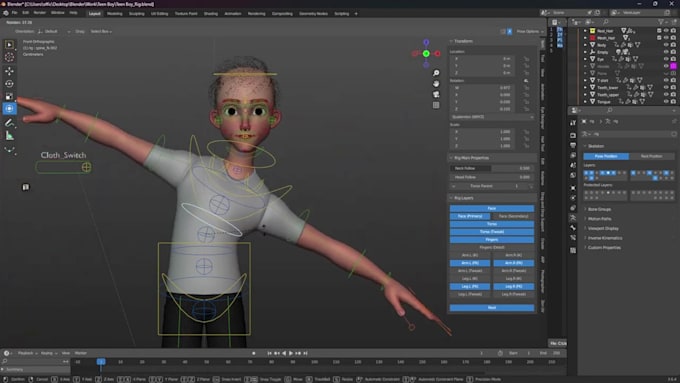The height and width of the screenshot is (383, 680).
Task: Collapse the Rig Main Properties panel
Action: click(451, 158)
